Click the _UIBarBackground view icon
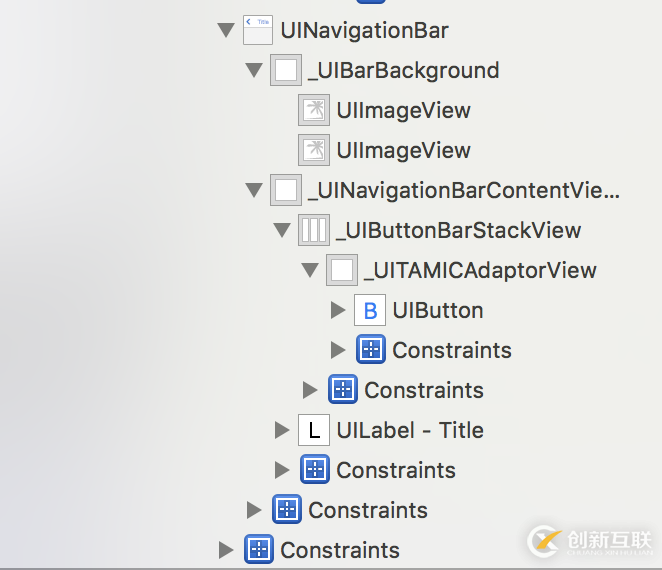The width and height of the screenshot is (662, 570). [285, 70]
